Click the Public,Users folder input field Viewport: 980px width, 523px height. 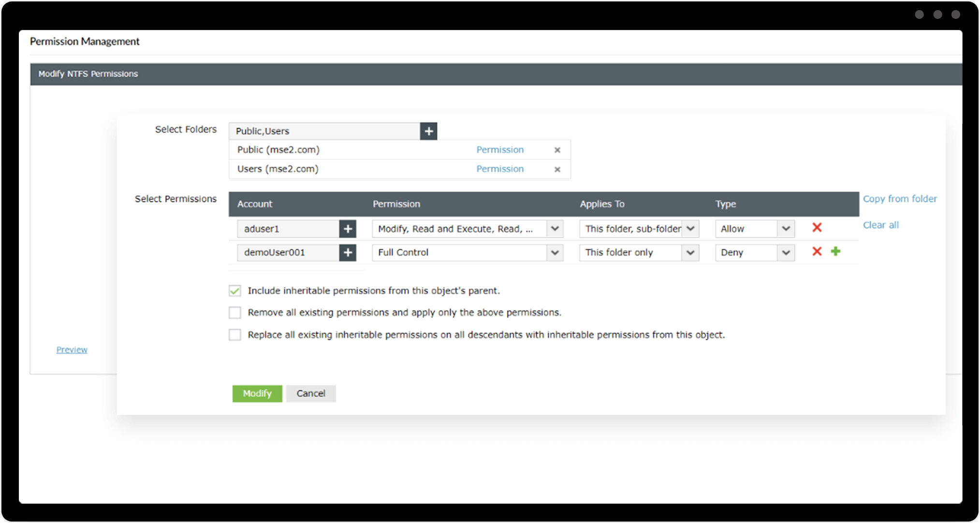click(324, 131)
